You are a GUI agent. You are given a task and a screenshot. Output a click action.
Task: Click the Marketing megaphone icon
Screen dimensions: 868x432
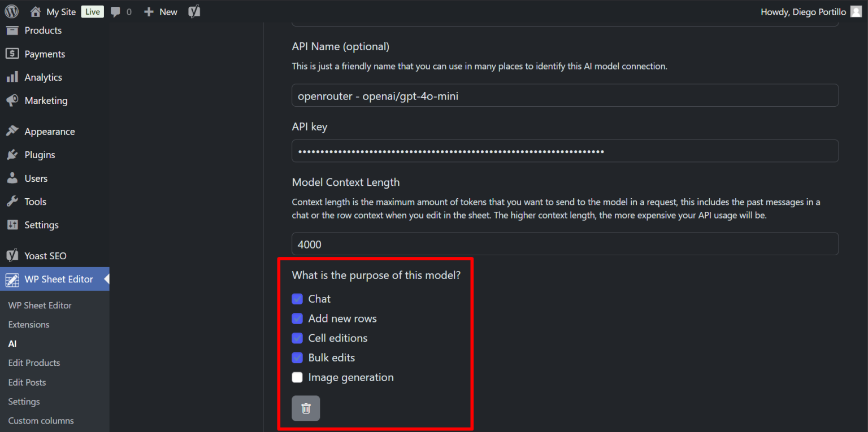12,101
